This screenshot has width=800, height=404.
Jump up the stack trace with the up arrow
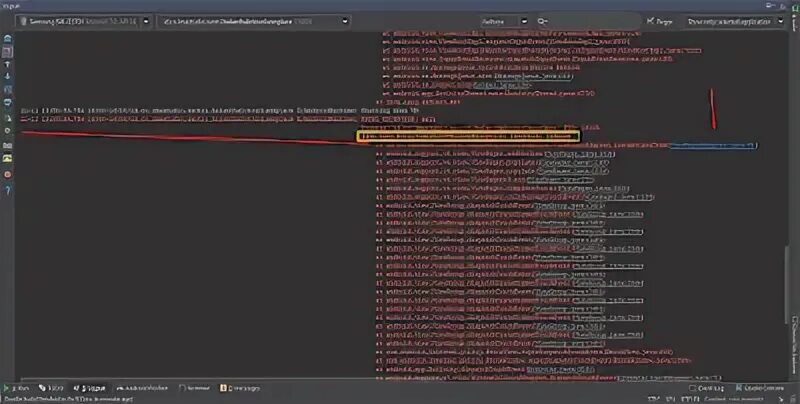pyautogui.click(x=7, y=65)
